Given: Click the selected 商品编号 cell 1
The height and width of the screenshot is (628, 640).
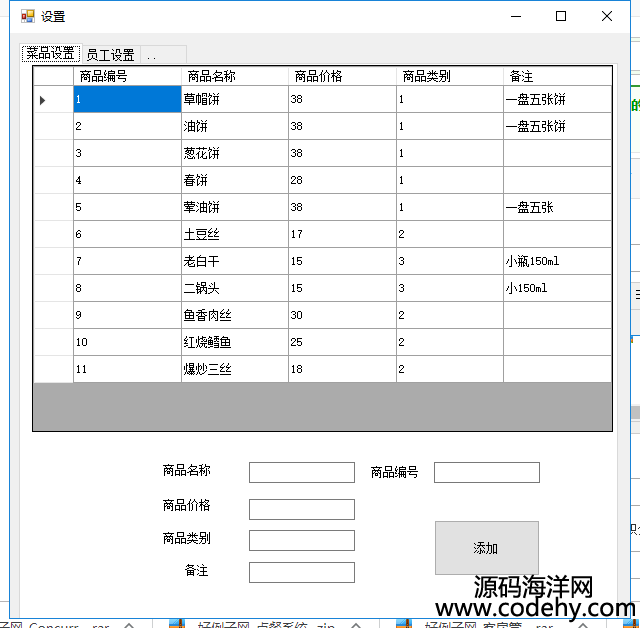Looking at the screenshot, I should pos(127,99).
